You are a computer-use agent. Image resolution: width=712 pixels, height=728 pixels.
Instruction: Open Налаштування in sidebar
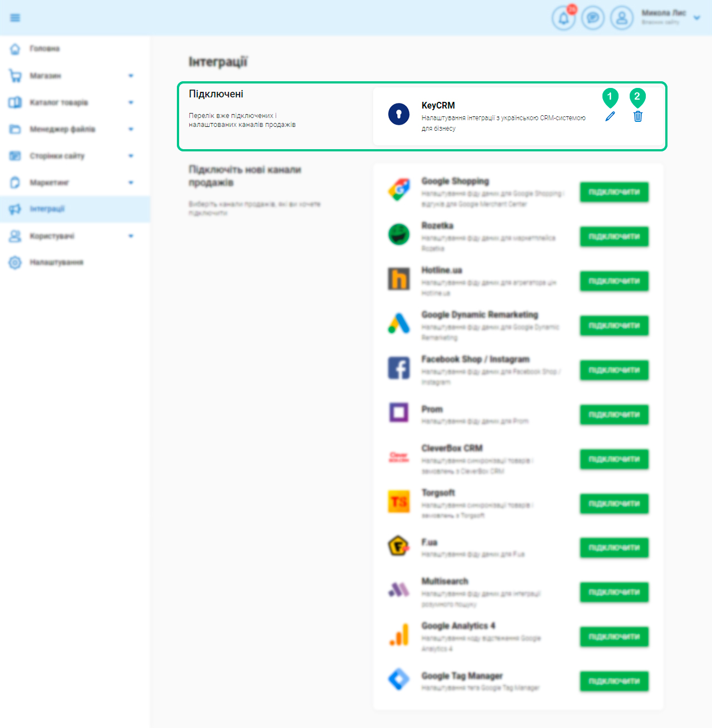click(57, 262)
